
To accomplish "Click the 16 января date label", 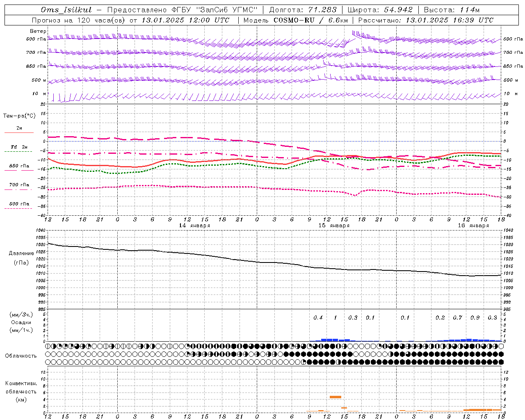I will click(473, 226).
